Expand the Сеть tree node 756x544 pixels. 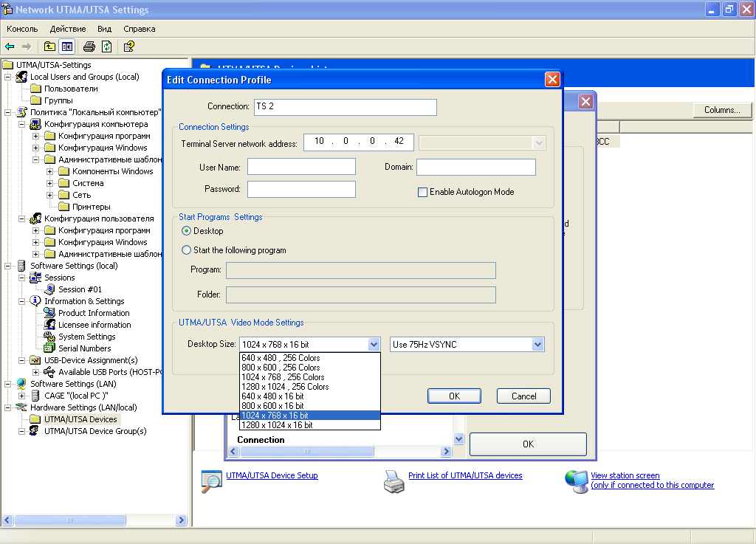tap(49, 195)
